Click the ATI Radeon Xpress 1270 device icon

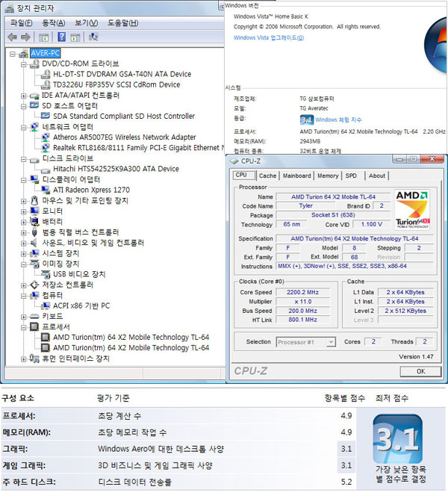pos(46,190)
